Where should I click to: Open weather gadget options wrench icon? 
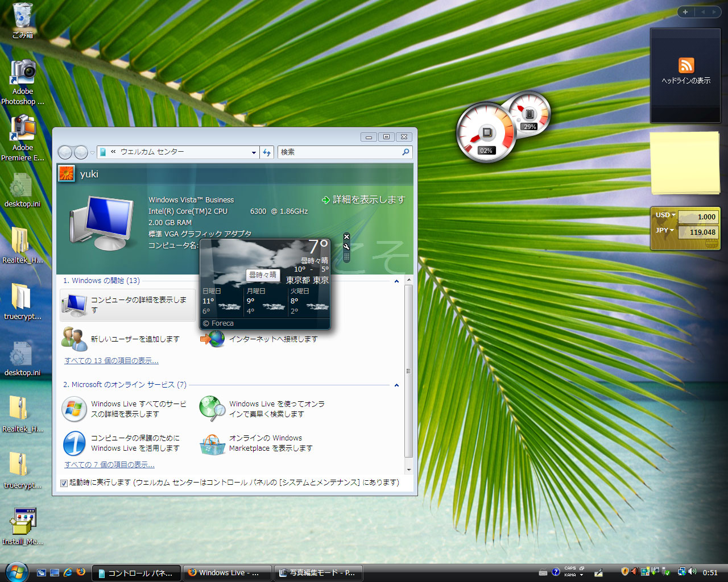(346, 246)
